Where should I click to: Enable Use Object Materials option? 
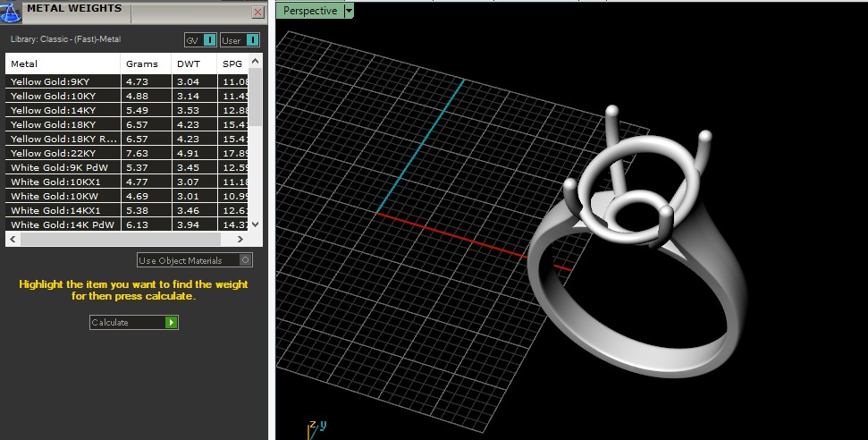pos(195,260)
